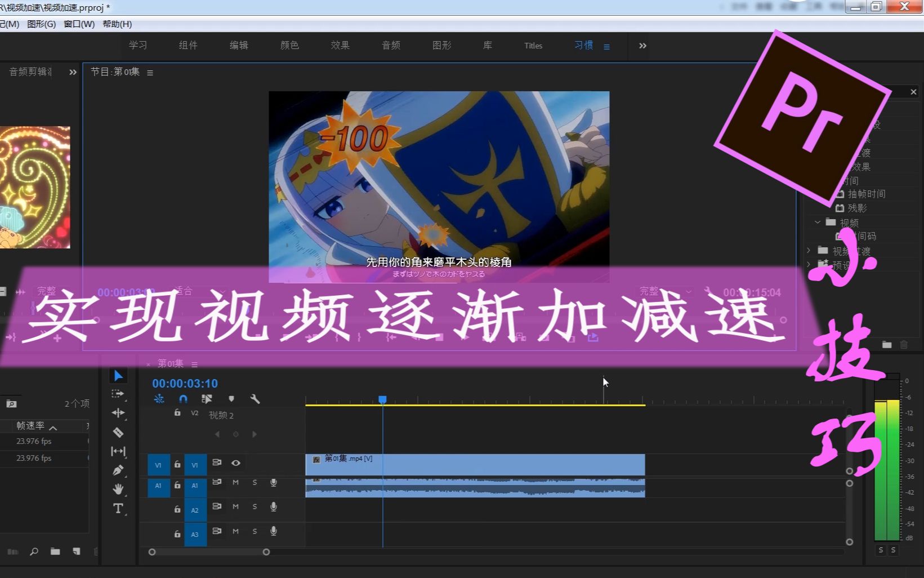Open timeline 第01集 panel menu
The height and width of the screenshot is (578, 924).
(194, 364)
